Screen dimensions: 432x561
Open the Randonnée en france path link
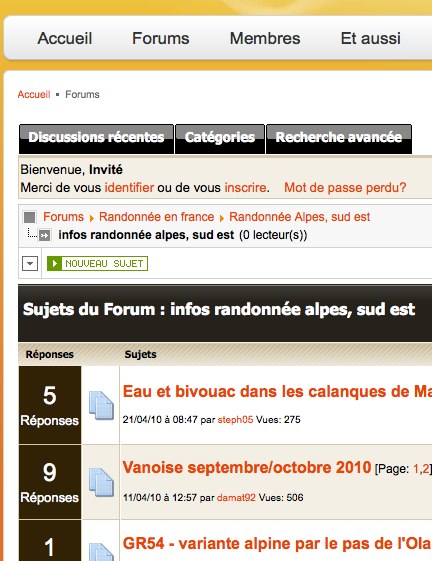[156, 217]
